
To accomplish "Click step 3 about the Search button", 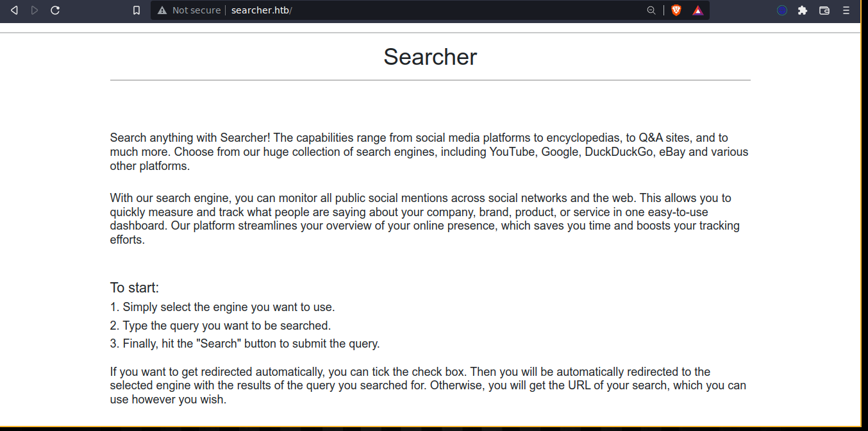I will [245, 344].
